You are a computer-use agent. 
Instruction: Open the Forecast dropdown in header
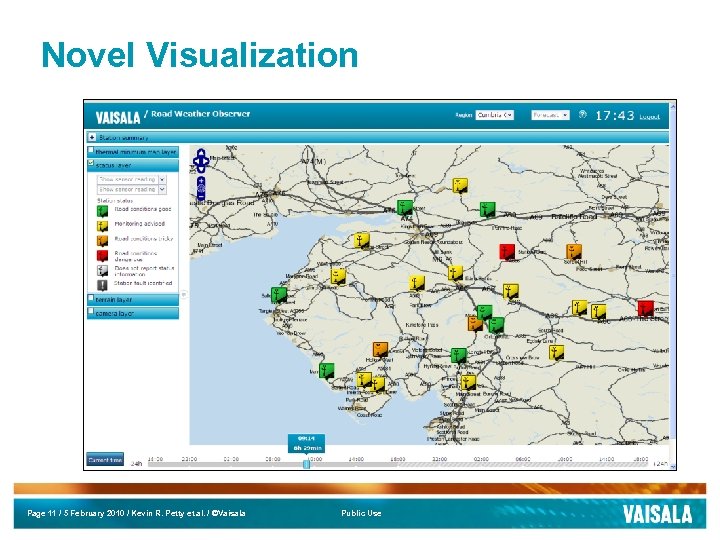click(550, 115)
